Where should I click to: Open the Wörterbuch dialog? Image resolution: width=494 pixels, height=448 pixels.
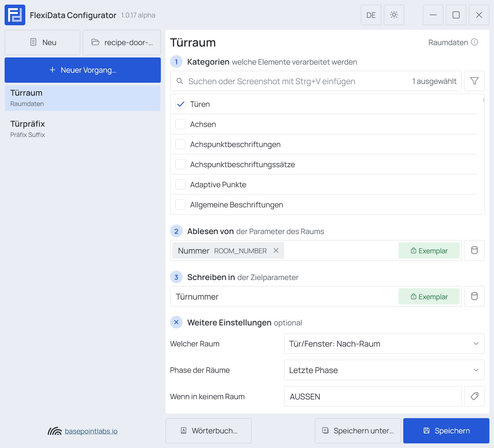(209, 431)
